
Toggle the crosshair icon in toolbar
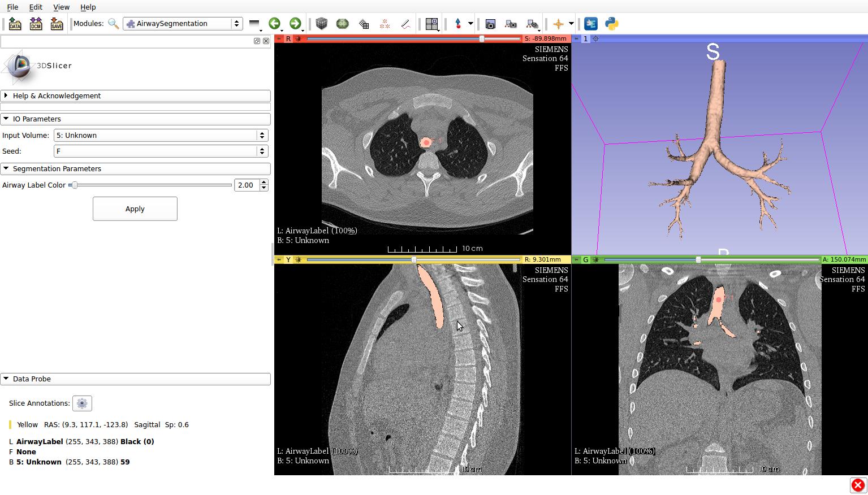(x=558, y=24)
